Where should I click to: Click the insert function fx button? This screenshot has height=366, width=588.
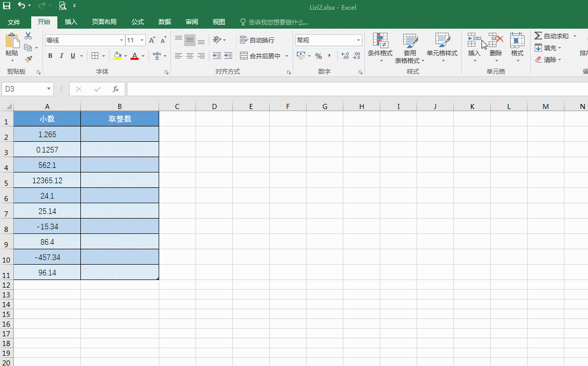116,89
